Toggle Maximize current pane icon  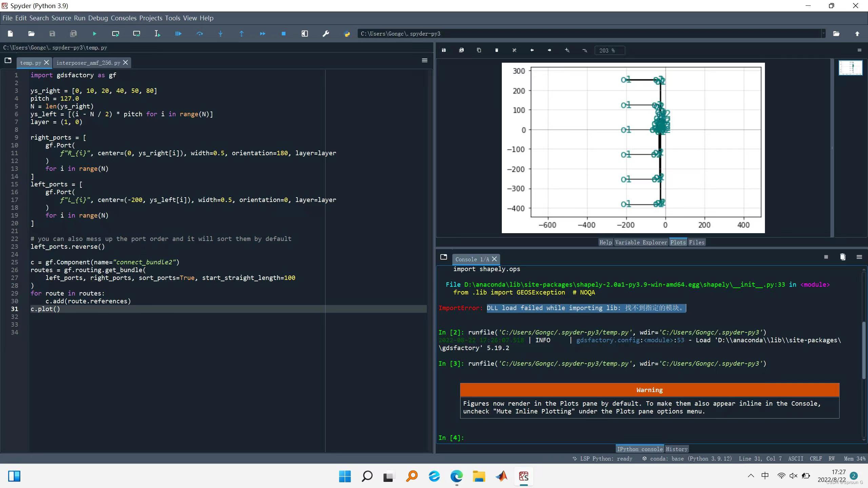point(304,34)
